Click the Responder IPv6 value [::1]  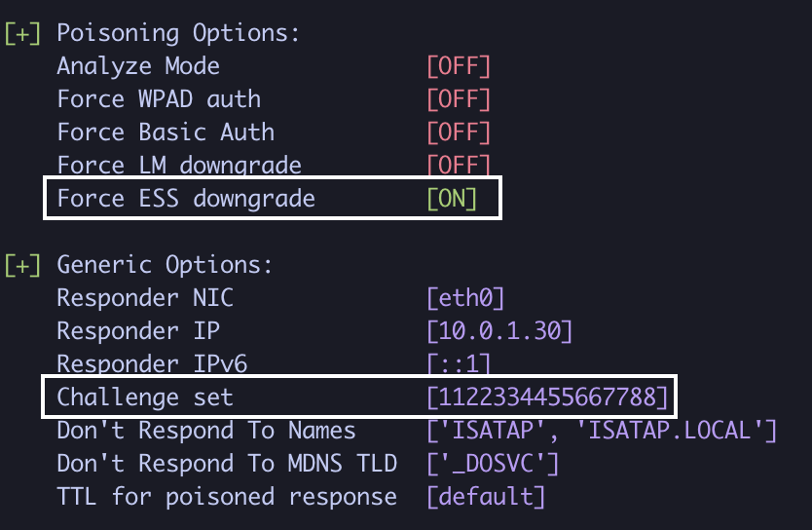click(x=458, y=364)
